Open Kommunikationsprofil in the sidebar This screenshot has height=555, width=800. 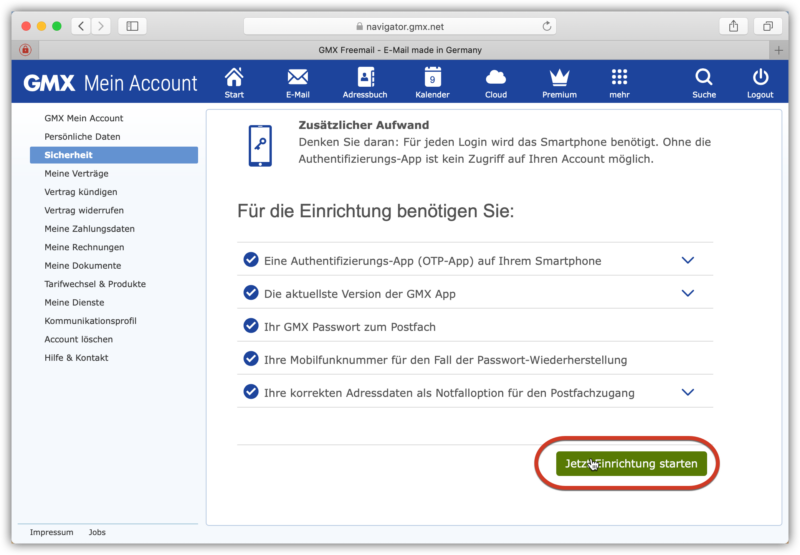pyautogui.click(x=90, y=321)
